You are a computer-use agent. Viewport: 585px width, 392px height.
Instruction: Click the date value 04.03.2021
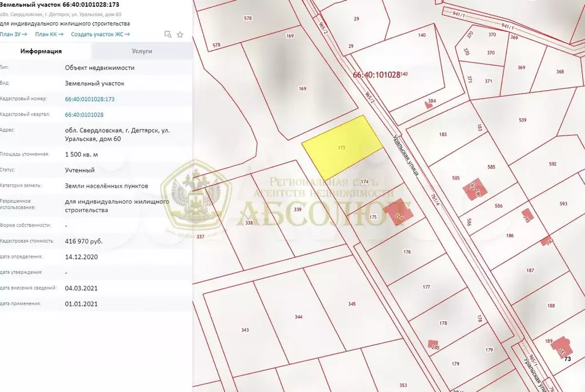pos(81,288)
